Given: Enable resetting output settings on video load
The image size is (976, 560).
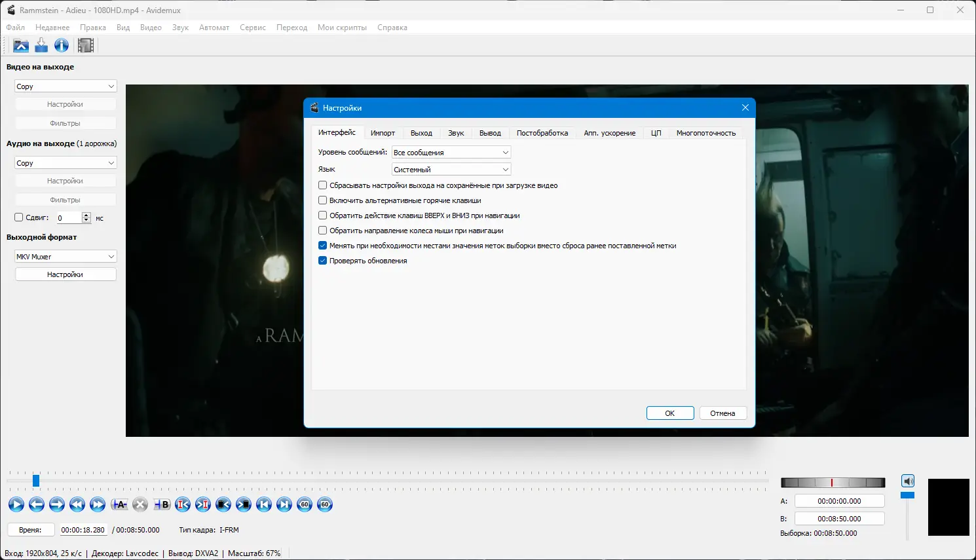Looking at the screenshot, I should pyautogui.click(x=322, y=185).
